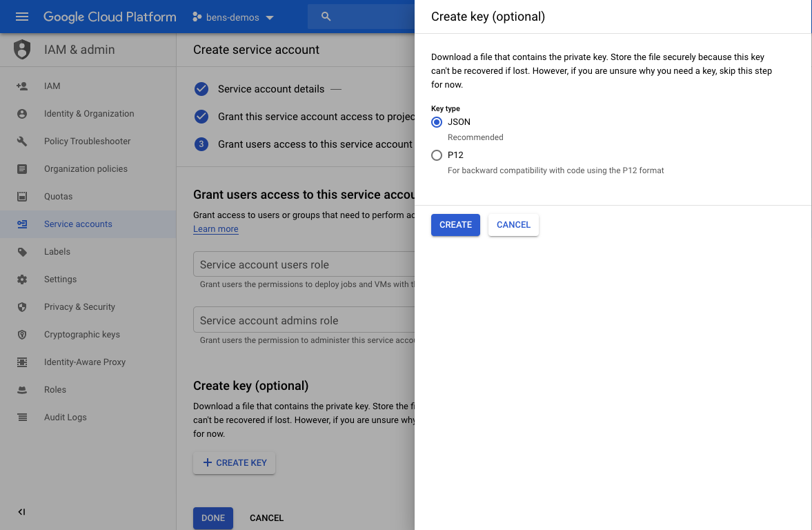The height and width of the screenshot is (530, 812).
Task: Select the JSON key type
Action: pos(436,121)
